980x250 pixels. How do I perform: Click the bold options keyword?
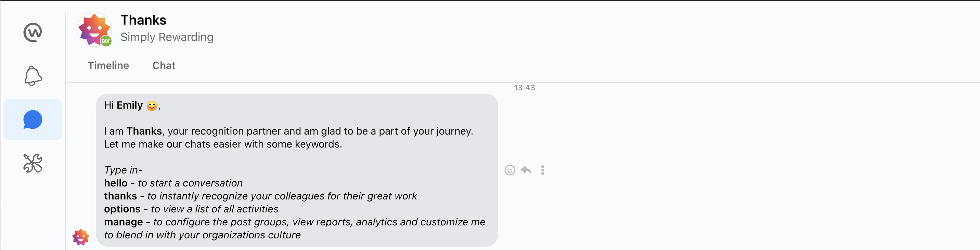point(122,209)
